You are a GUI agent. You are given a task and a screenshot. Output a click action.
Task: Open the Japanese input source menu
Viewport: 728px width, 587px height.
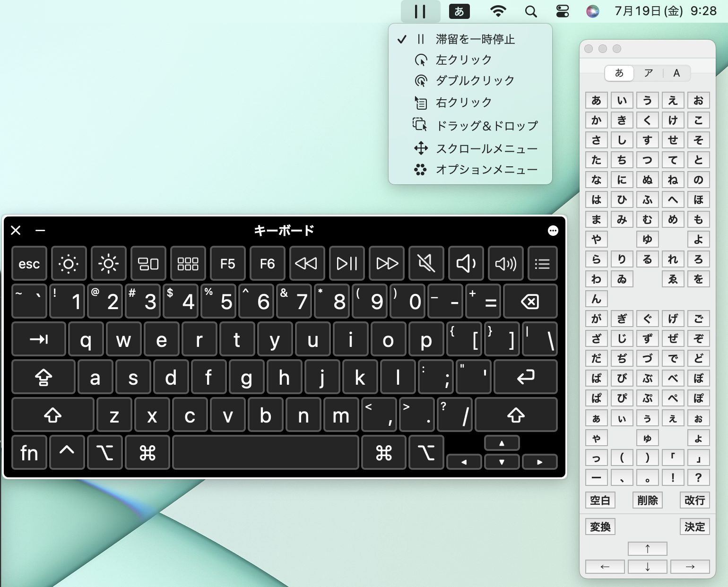point(459,11)
